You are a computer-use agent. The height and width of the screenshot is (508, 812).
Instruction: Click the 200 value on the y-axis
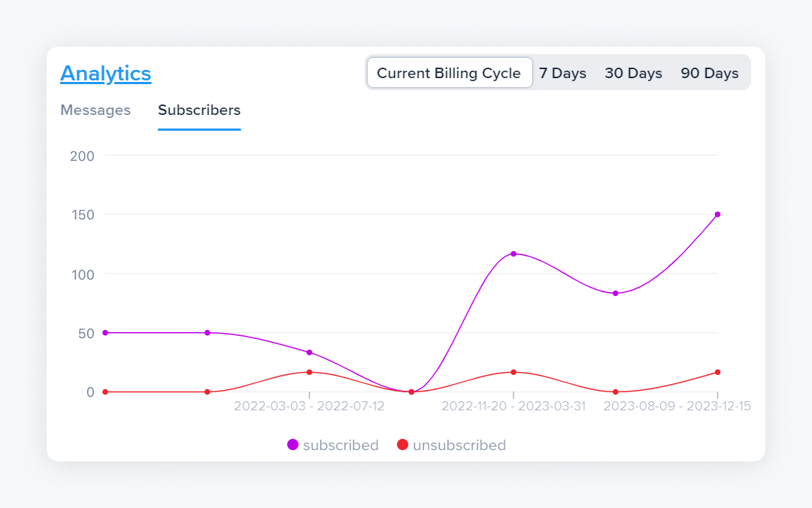pyautogui.click(x=84, y=156)
